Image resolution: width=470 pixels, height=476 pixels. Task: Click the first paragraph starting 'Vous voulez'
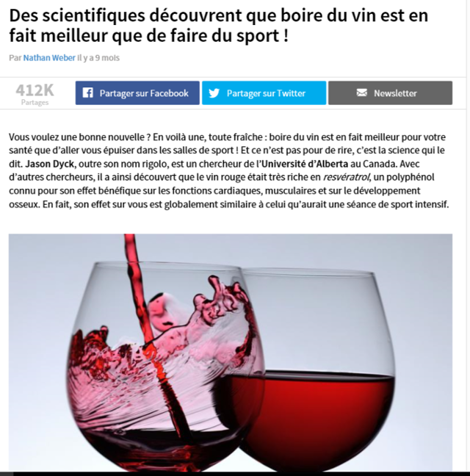click(229, 170)
